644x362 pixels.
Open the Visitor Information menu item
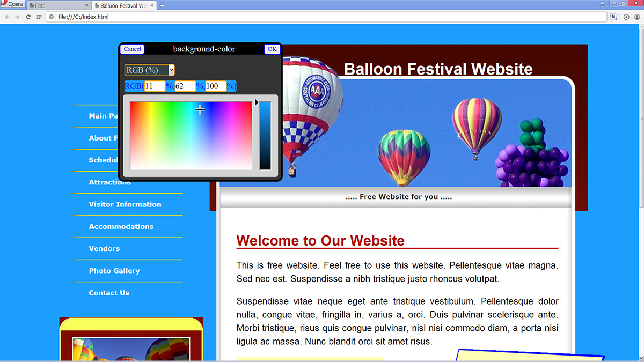click(125, 204)
